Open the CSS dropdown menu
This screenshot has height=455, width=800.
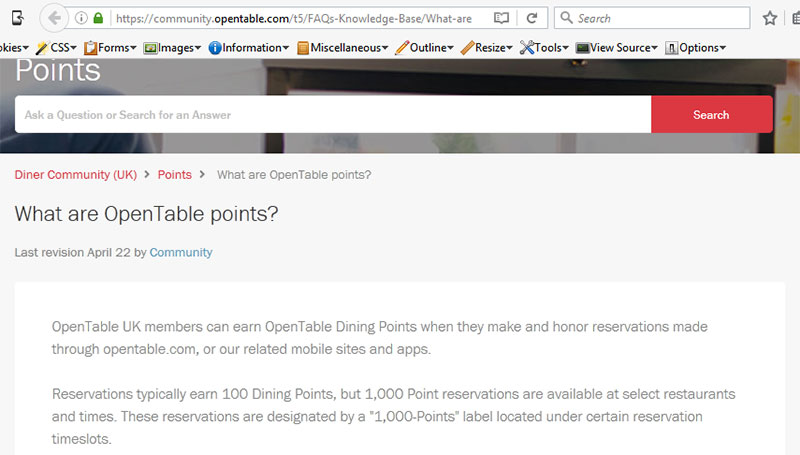tap(63, 48)
